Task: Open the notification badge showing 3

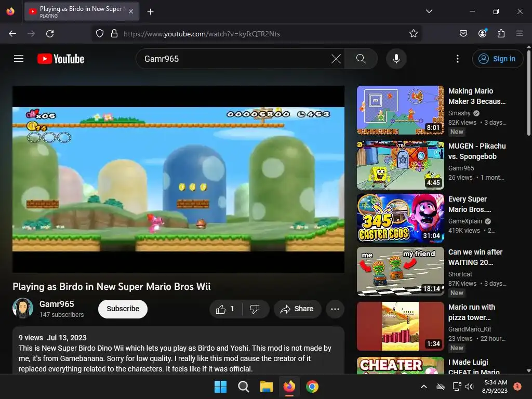Action: pos(517,387)
